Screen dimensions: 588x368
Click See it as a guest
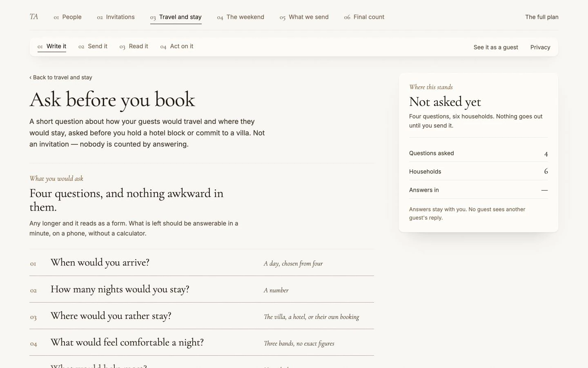(496, 47)
